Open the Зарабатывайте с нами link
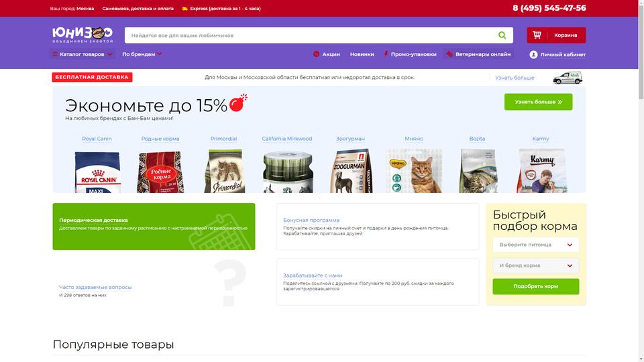Viewport: 644px width, 362px height. point(313,276)
